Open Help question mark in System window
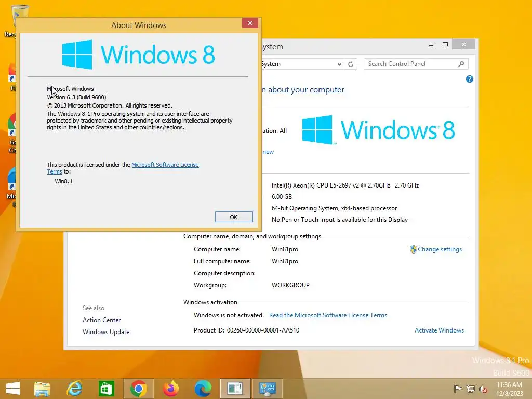The image size is (532, 399). [x=470, y=79]
